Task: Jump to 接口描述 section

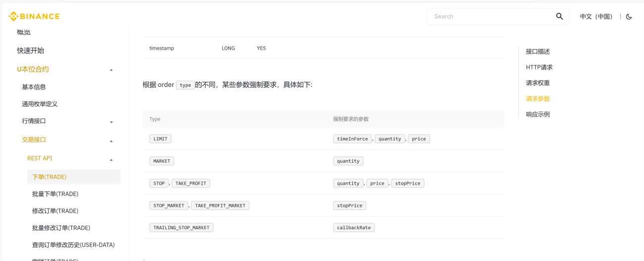Action: pyautogui.click(x=538, y=52)
